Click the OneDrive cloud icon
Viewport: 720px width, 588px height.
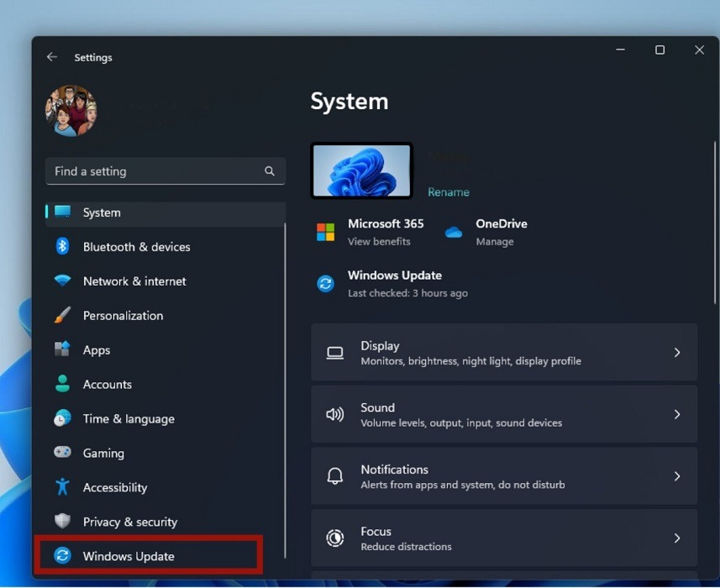(454, 232)
